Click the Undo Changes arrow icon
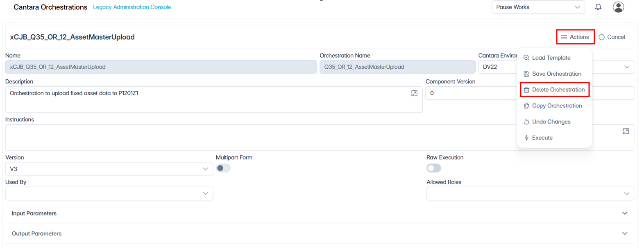Viewport: 644px width, 249px height. [x=526, y=122]
